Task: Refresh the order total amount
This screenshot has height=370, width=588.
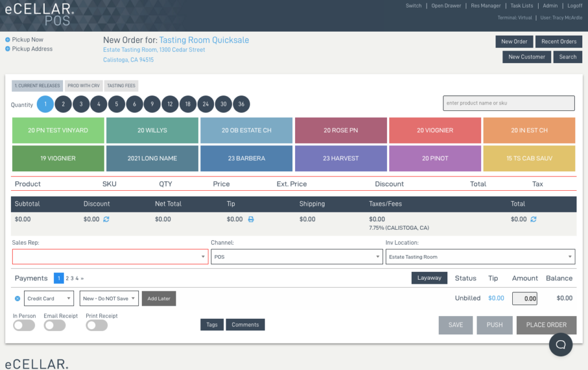Action: pos(533,219)
